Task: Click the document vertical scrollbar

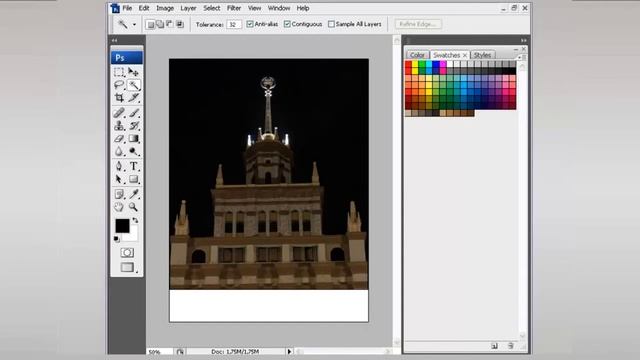Action: (397, 191)
